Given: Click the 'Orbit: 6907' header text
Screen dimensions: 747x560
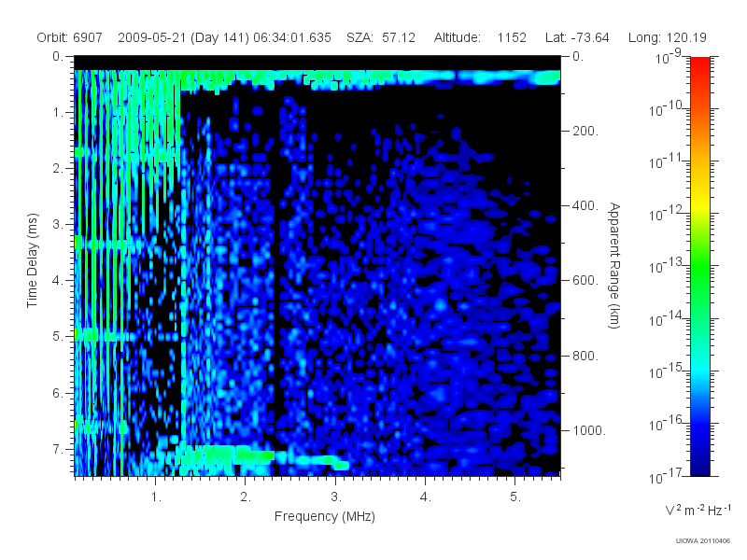Looking at the screenshot, I should pos(69,37).
